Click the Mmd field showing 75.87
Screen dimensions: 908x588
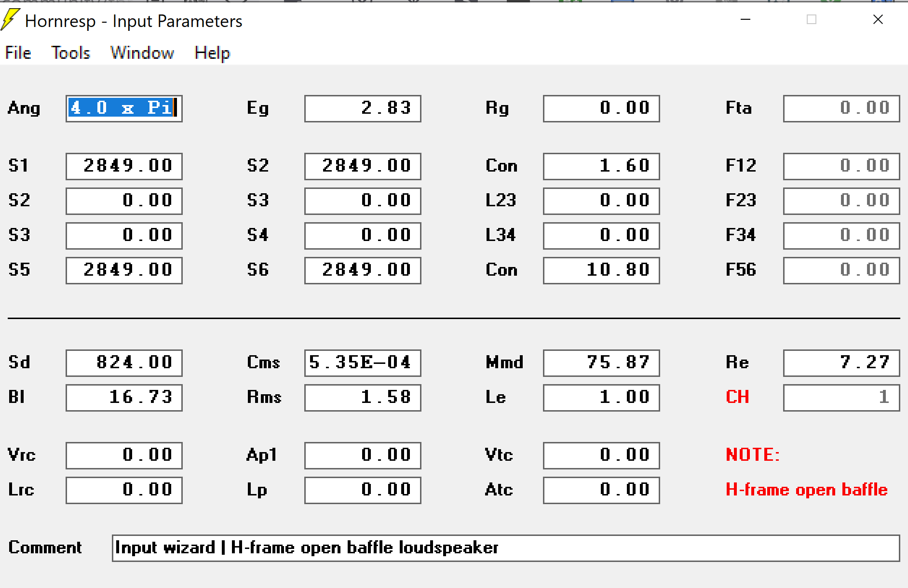coord(601,363)
